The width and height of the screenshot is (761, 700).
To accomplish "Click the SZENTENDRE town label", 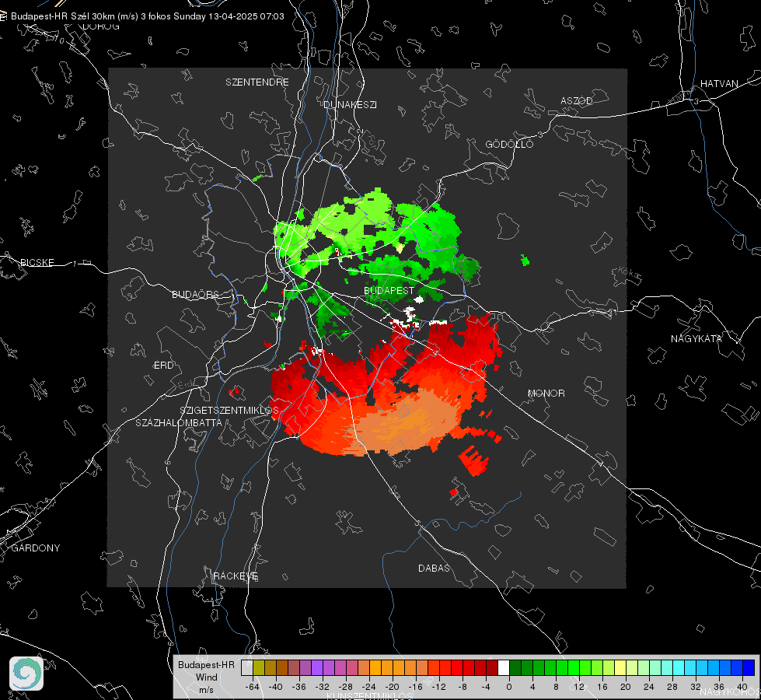I will click(x=257, y=82).
